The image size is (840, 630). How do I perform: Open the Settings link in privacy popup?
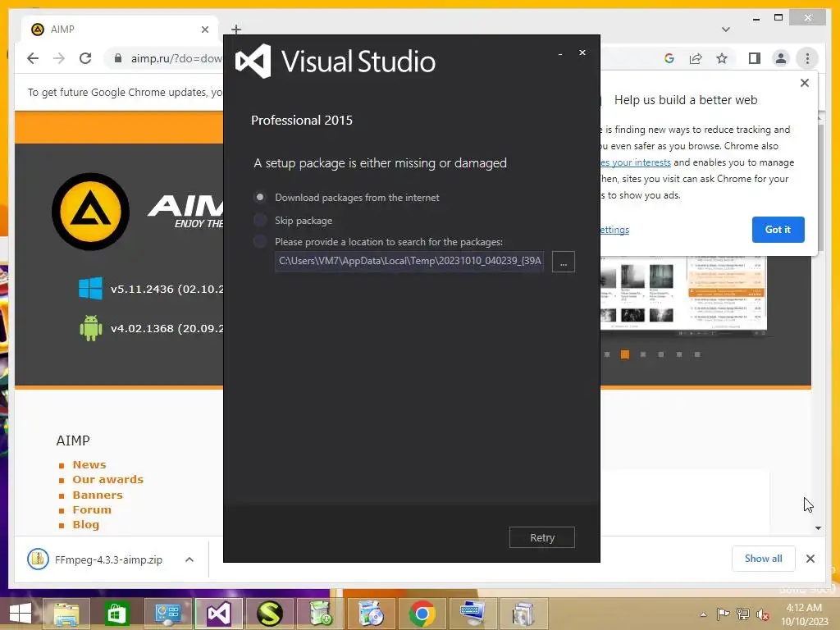614,230
